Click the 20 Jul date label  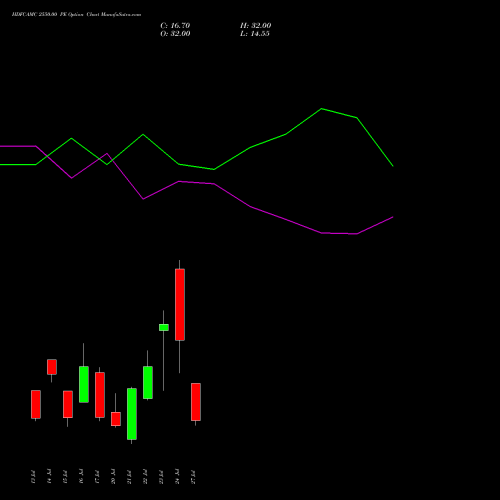[113, 477]
